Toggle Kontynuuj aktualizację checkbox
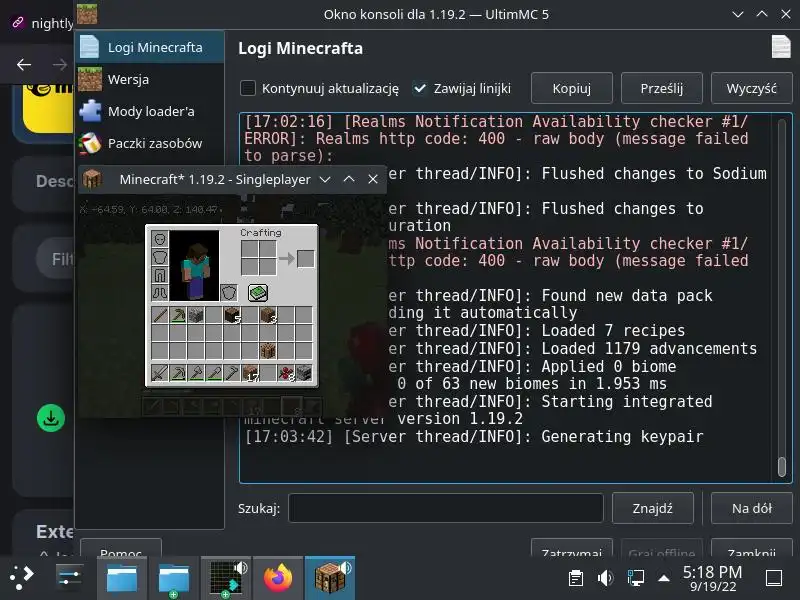Screen dimensions: 800x600 click(x=248, y=88)
